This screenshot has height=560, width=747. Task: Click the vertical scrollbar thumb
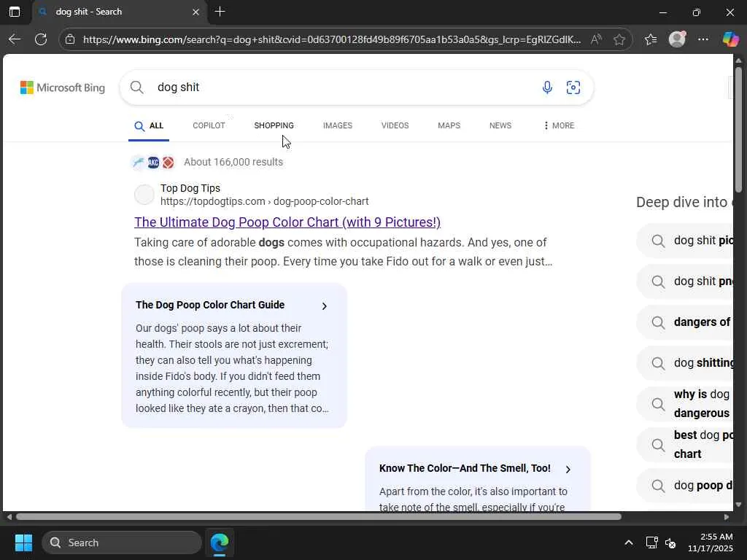(x=738, y=130)
